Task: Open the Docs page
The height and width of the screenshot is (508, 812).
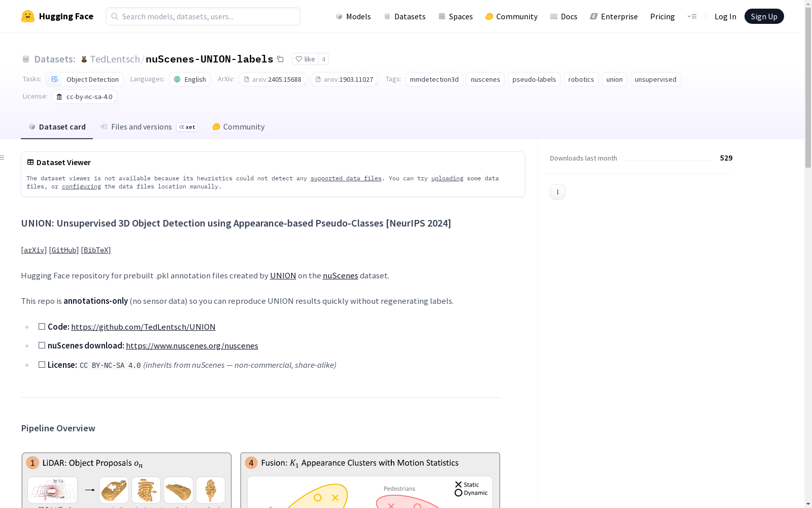Action: (x=564, y=16)
